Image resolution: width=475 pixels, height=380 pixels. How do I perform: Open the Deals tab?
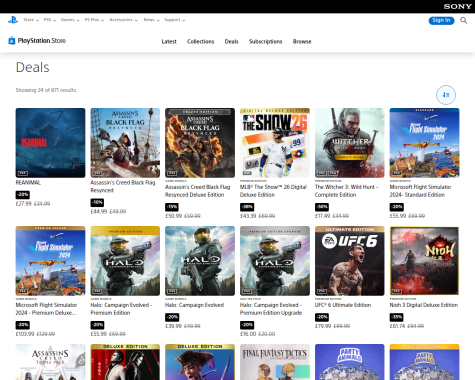tap(231, 42)
